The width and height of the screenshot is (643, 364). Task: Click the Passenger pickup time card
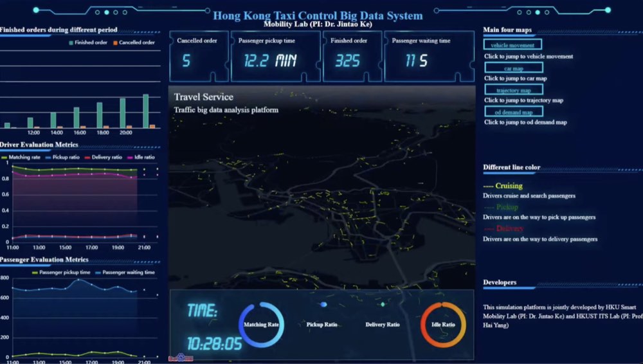[x=276, y=57]
